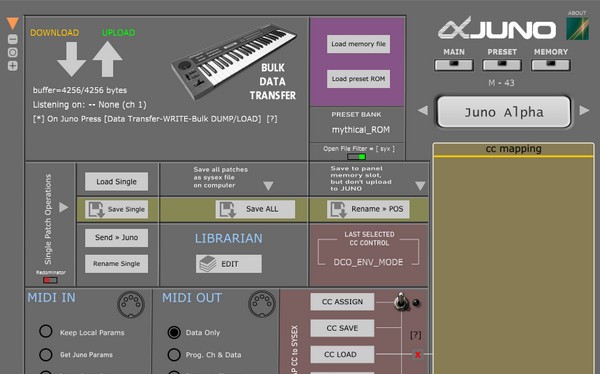The image size is (600, 374).
Task: Expand triangle beside Save to panel memory text
Action: pos(420,186)
